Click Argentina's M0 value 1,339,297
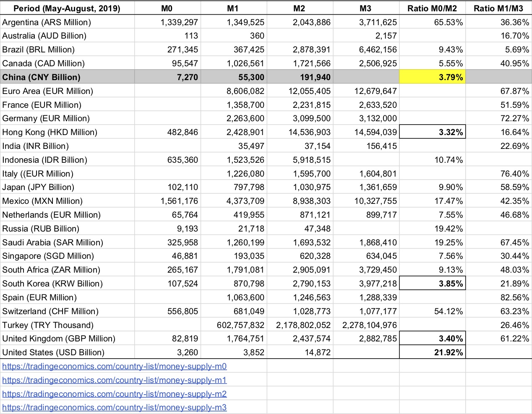The width and height of the screenshot is (532, 414). point(179,22)
